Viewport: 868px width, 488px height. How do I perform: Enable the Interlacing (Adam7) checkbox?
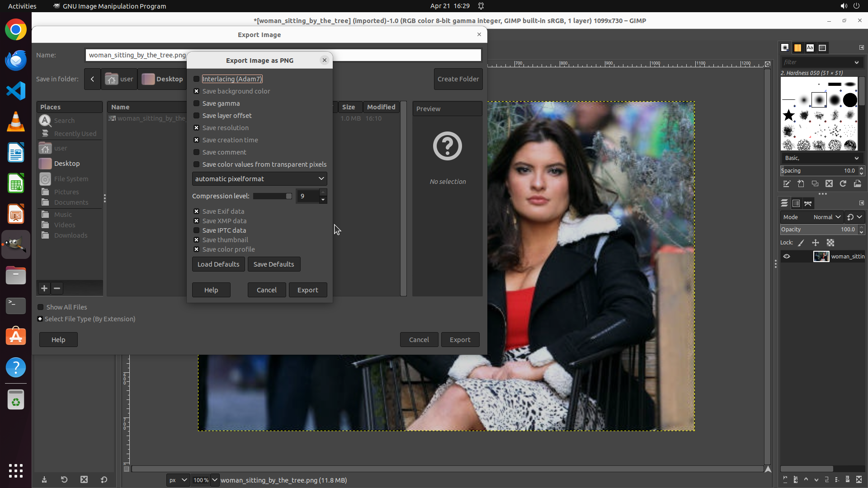click(x=197, y=79)
